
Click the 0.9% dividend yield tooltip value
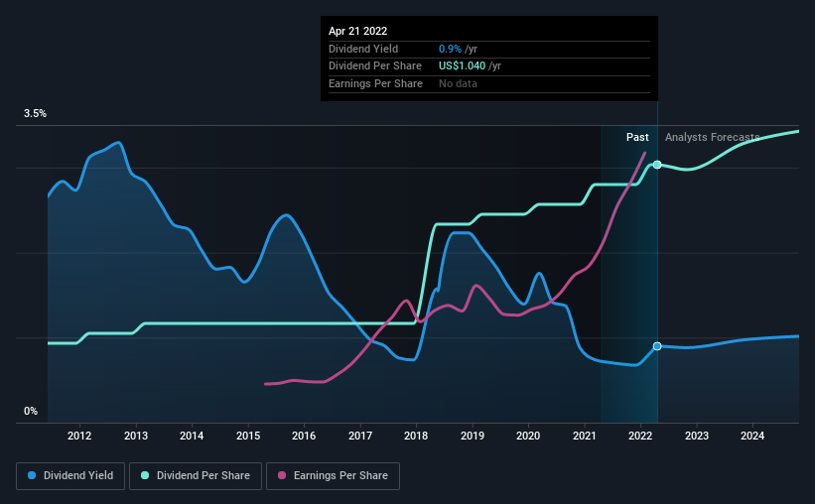450,49
